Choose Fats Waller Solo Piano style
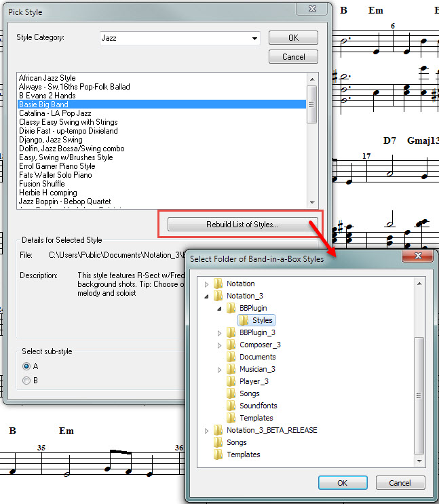This screenshot has height=504, width=439. (x=56, y=175)
